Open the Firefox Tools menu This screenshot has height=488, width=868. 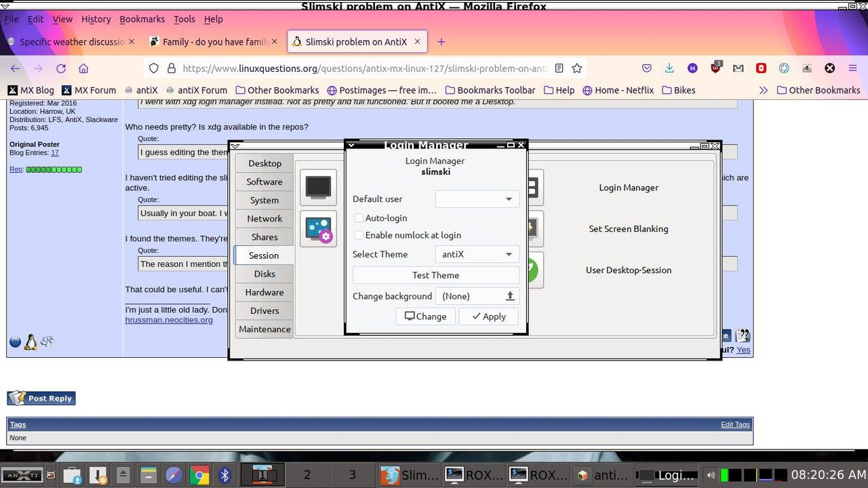pos(184,19)
